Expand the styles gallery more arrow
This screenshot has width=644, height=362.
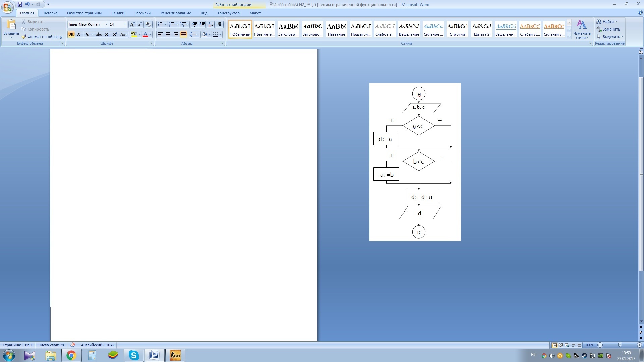click(569, 36)
